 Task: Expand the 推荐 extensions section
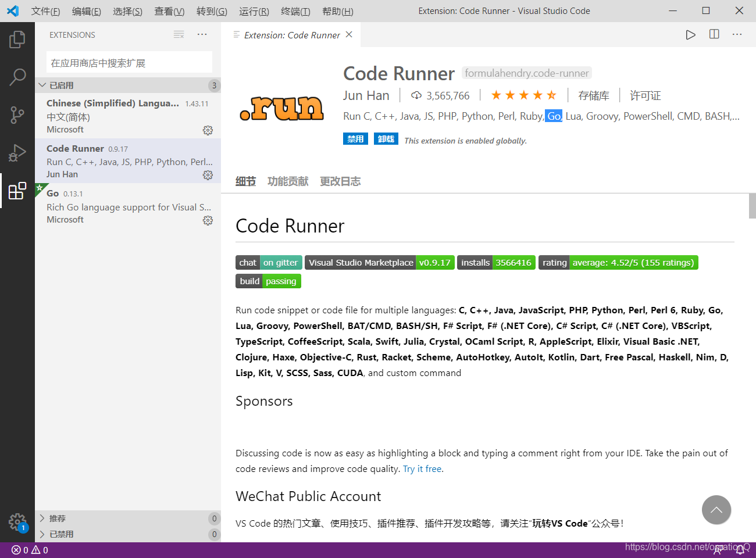coord(128,518)
